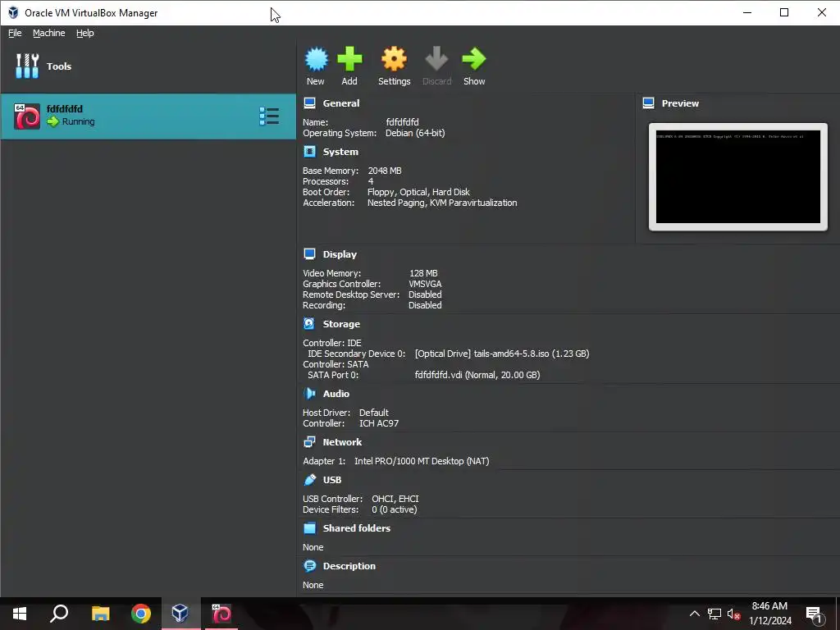The height and width of the screenshot is (630, 840).
Task: Open the System settings heading link
Action: pyautogui.click(x=340, y=152)
